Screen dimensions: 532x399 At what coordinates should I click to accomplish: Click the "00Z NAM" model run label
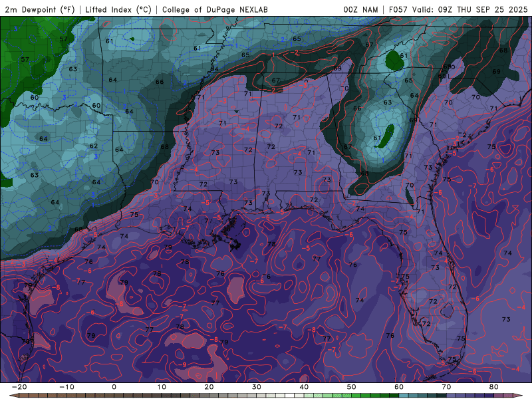click(x=360, y=9)
